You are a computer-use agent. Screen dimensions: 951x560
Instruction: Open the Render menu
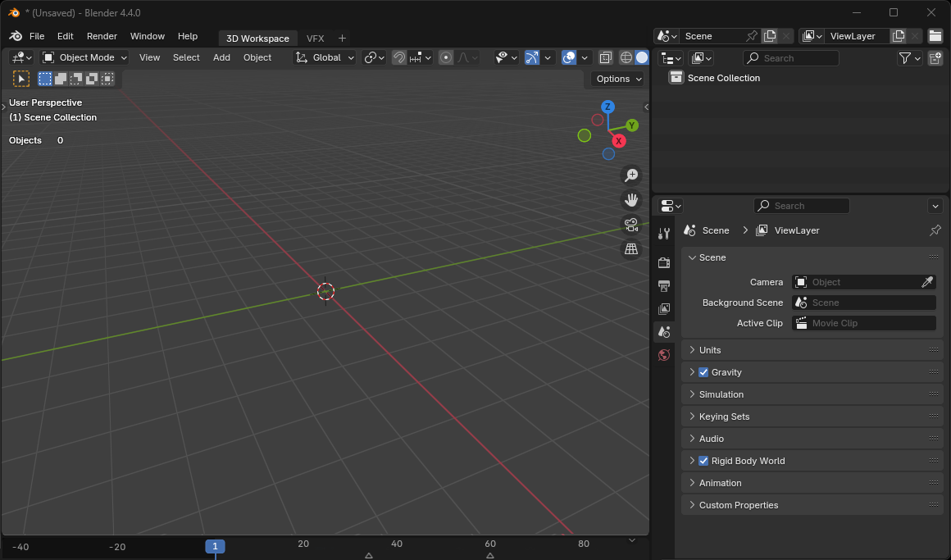click(102, 36)
